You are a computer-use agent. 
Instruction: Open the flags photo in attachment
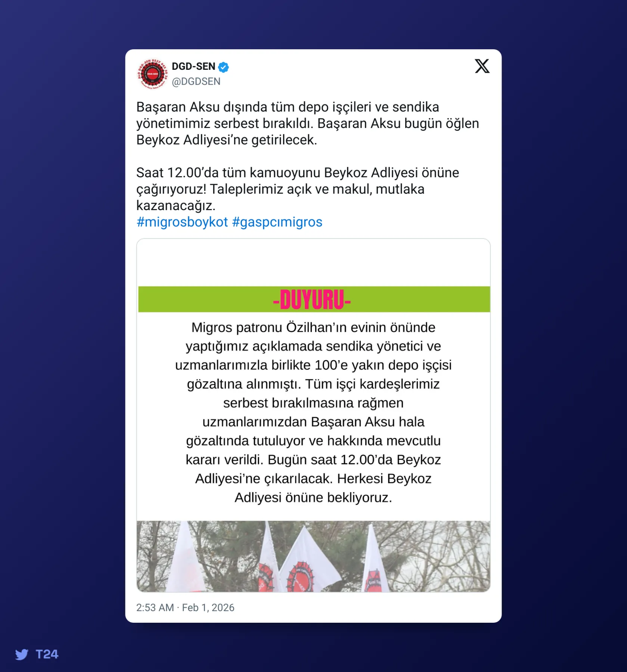[x=314, y=556]
